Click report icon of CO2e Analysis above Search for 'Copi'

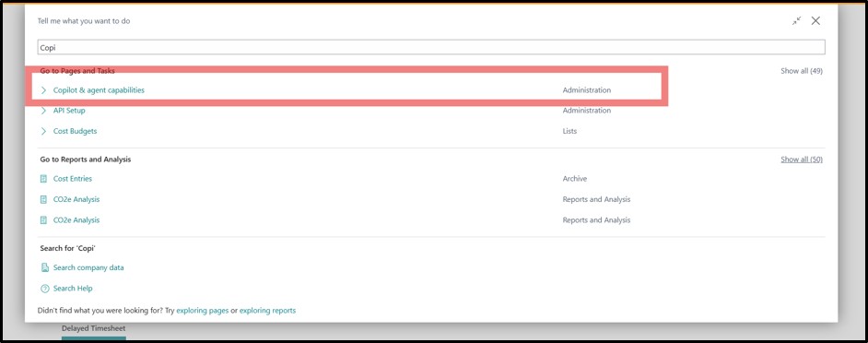coord(43,220)
